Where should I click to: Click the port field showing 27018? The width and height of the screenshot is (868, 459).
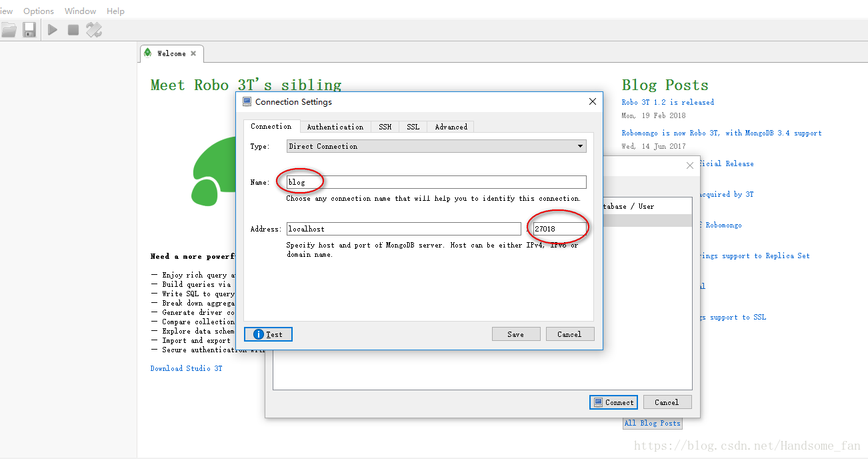click(560, 229)
